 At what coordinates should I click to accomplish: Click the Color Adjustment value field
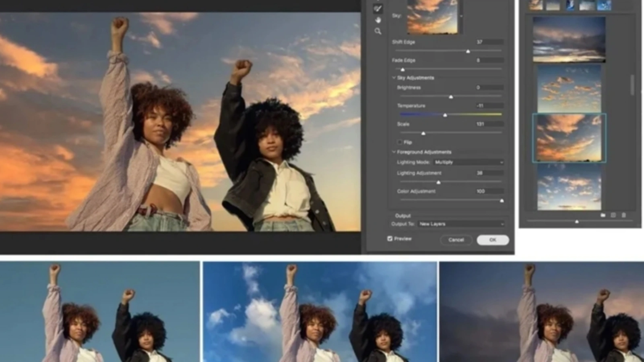pyautogui.click(x=489, y=191)
